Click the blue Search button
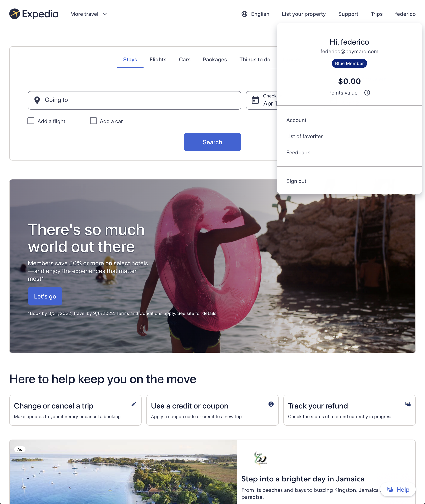Screen dimensions: 425x504 pyautogui.click(x=212, y=142)
